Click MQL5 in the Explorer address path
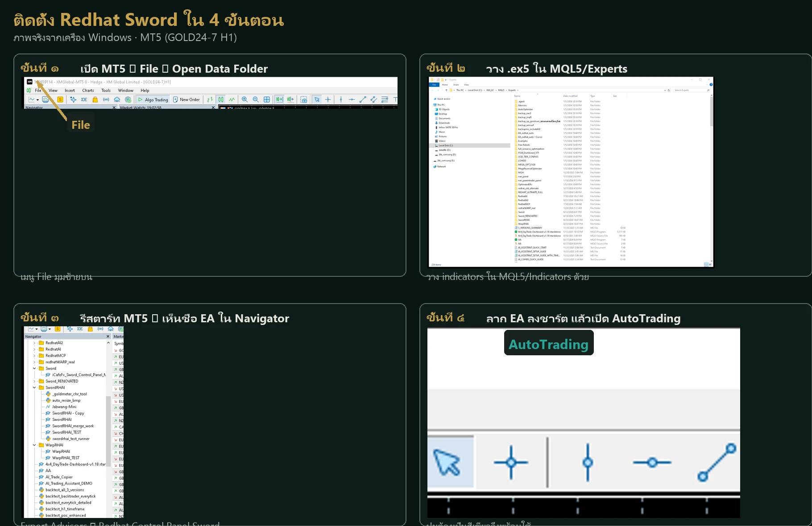812x526 pixels. (x=501, y=90)
